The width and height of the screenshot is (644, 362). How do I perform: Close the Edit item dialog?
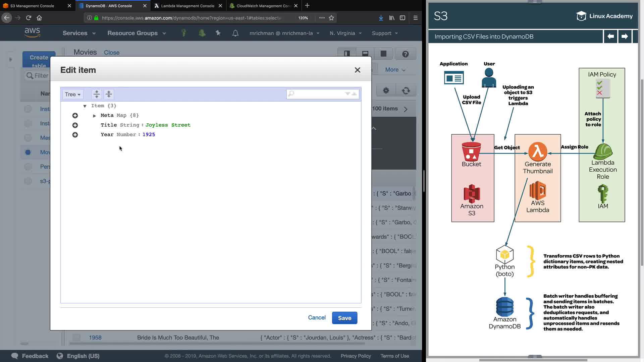(358, 70)
